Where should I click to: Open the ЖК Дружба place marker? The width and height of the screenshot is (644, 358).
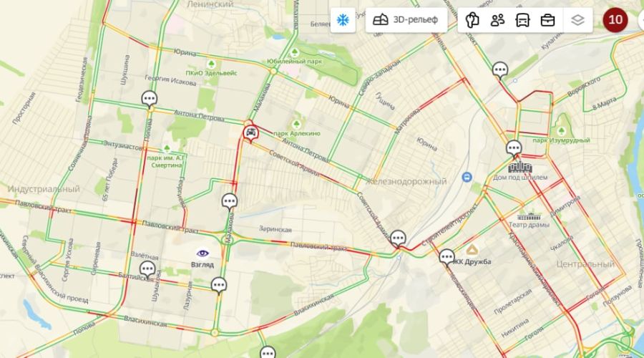point(472,249)
